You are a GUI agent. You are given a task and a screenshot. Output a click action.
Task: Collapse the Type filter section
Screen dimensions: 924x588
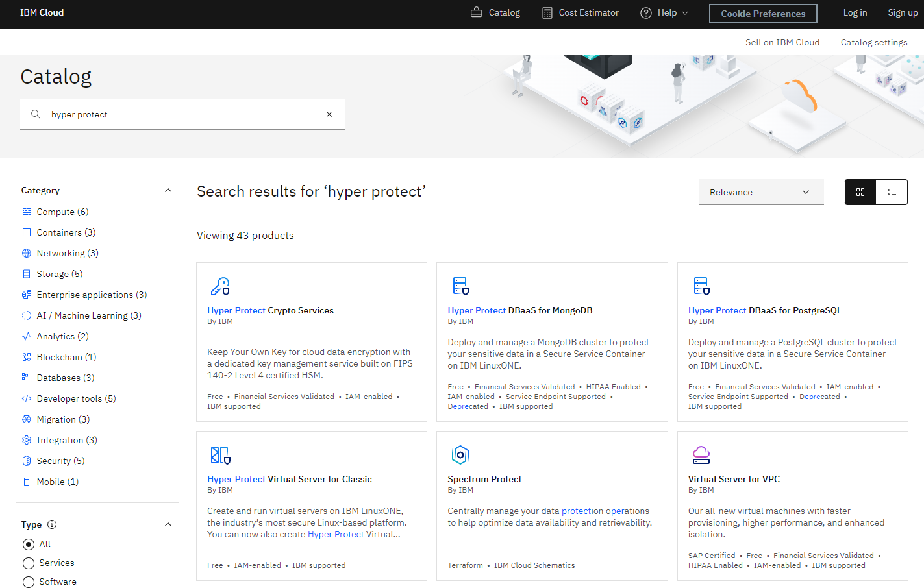pyautogui.click(x=168, y=524)
